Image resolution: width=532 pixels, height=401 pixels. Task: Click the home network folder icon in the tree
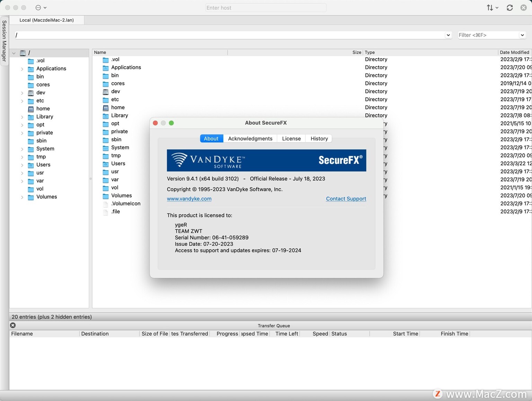point(31,109)
